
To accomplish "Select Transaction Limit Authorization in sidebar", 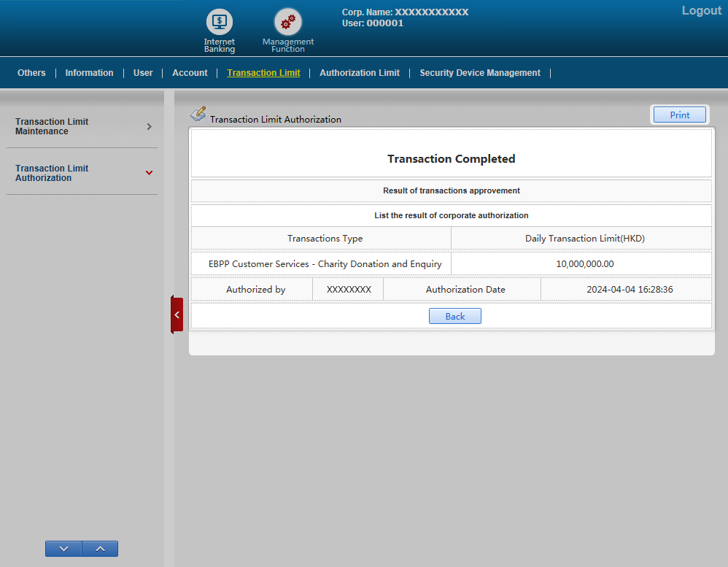I will [x=52, y=173].
